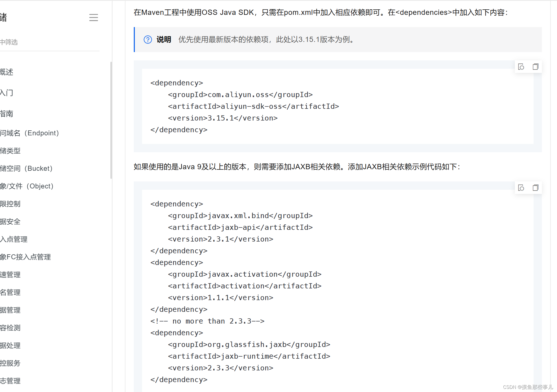557x392 pixels.
Task: Open the 概述 sidebar entry
Action: click(7, 72)
